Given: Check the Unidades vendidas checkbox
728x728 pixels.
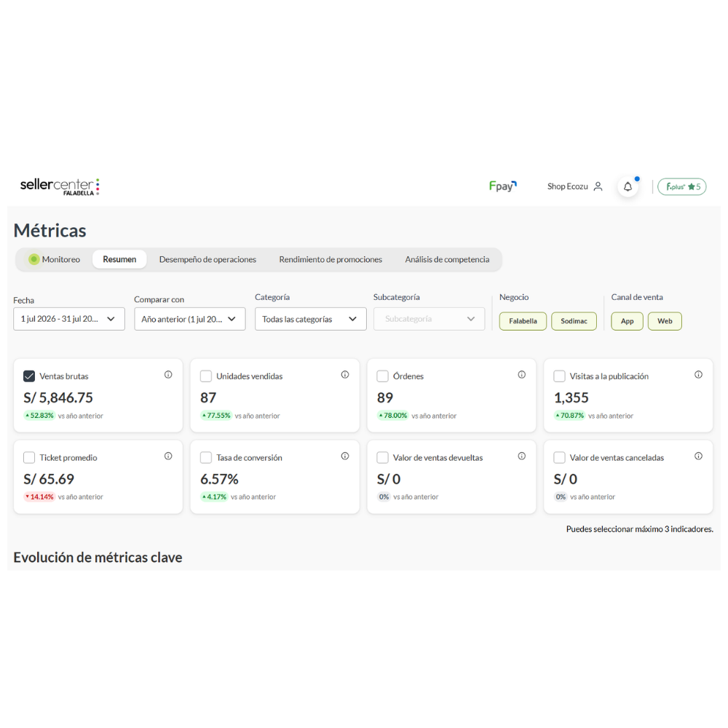Looking at the screenshot, I should pyautogui.click(x=206, y=376).
